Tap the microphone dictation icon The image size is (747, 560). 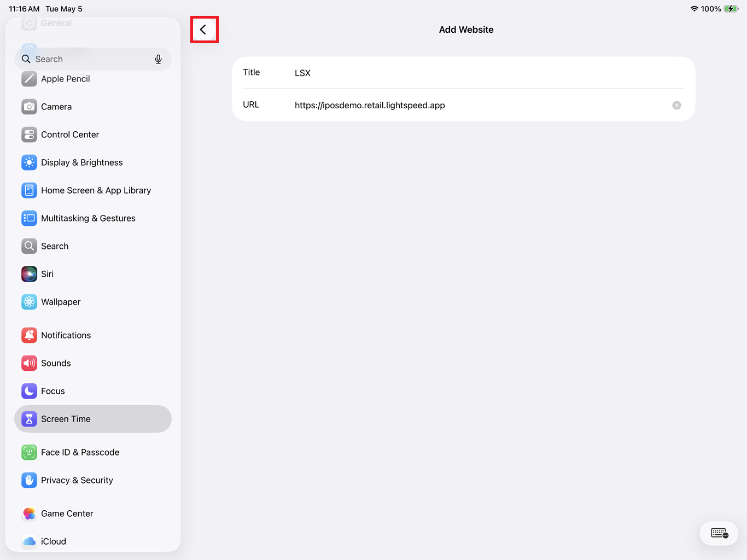(158, 59)
